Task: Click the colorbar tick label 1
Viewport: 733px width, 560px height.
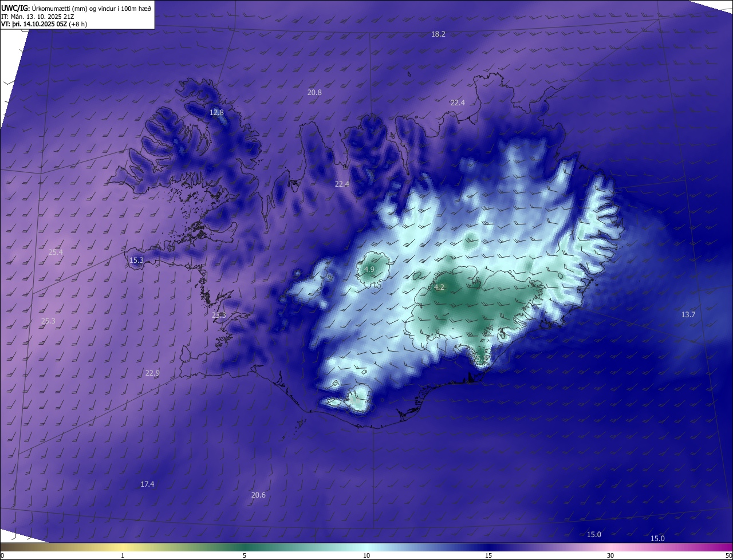Action: tap(123, 555)
